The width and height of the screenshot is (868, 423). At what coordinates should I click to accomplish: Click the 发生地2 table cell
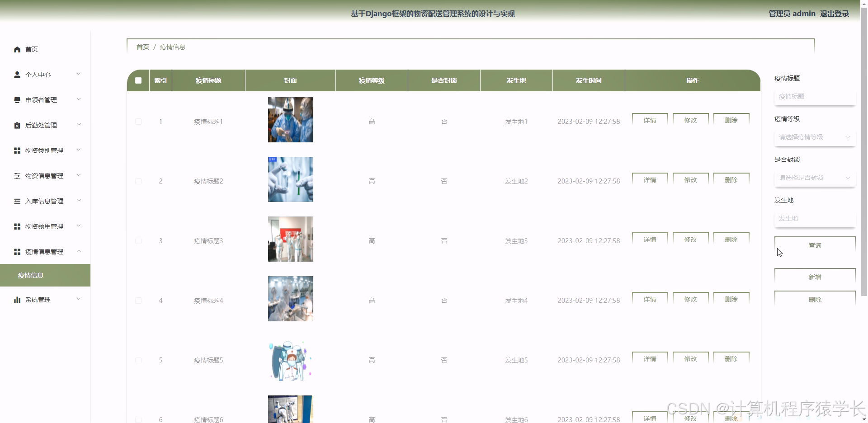516,181
